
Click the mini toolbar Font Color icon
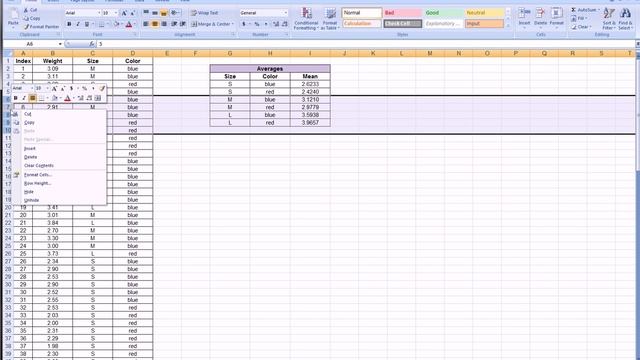coord(67,98)
